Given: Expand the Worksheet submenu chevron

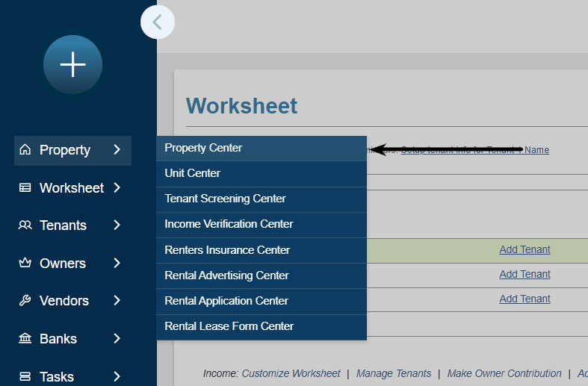Looking at the screenshot, I should pyautogui.click(x=117, y=188).
